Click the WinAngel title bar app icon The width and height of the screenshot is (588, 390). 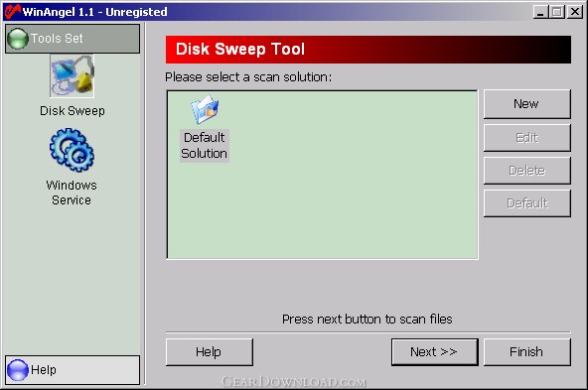coord(12,11)
